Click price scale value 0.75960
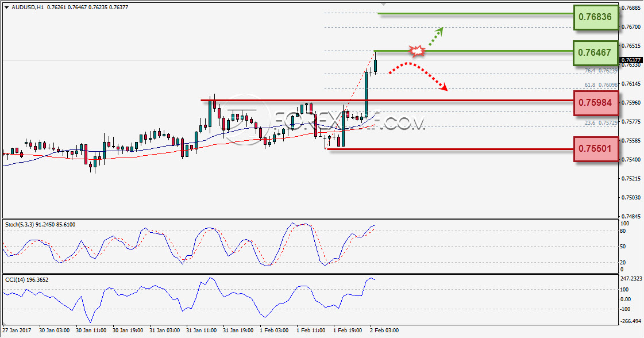Image resolution: width=644 pixels, height=338 pixels. 631,102
